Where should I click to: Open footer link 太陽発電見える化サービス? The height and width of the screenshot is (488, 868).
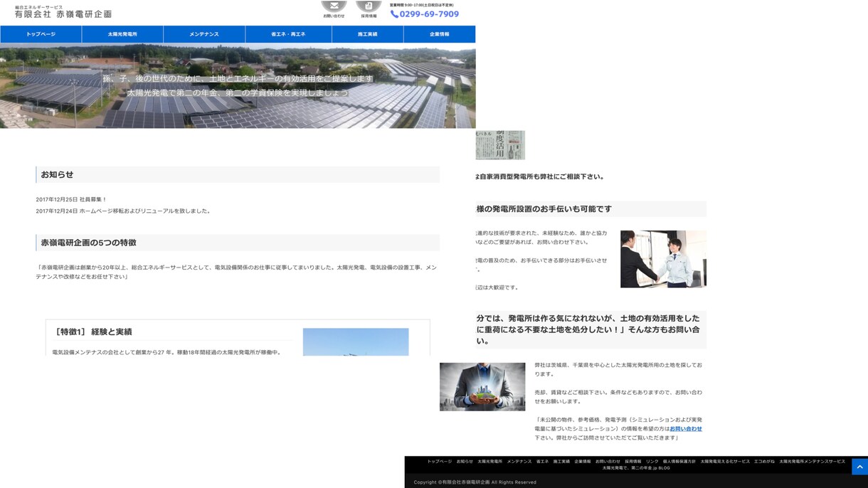pos(725,462)
